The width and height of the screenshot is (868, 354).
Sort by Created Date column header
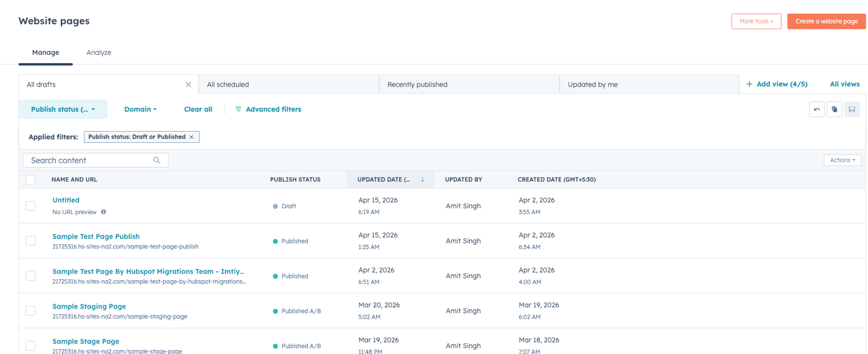pos(556,179)
